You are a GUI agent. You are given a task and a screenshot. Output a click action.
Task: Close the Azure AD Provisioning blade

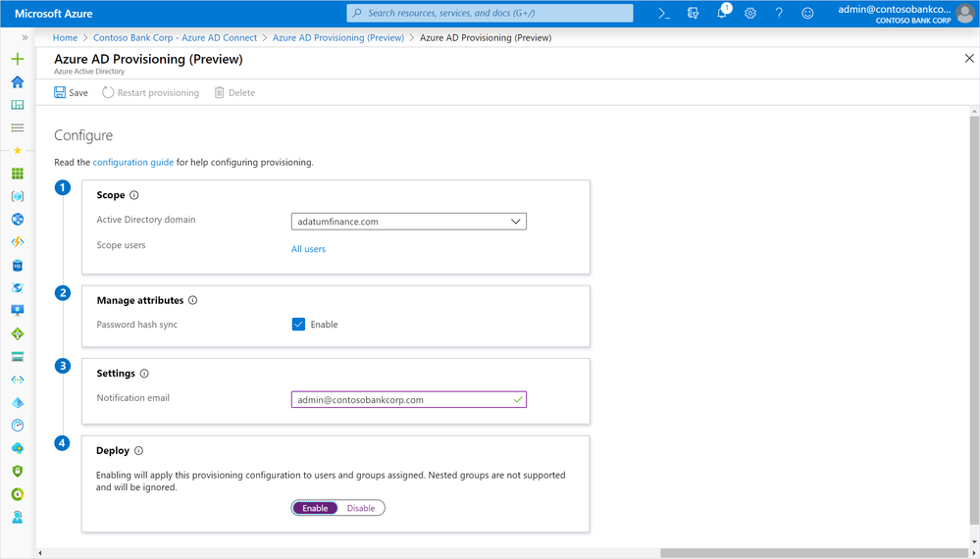(969, 58)
